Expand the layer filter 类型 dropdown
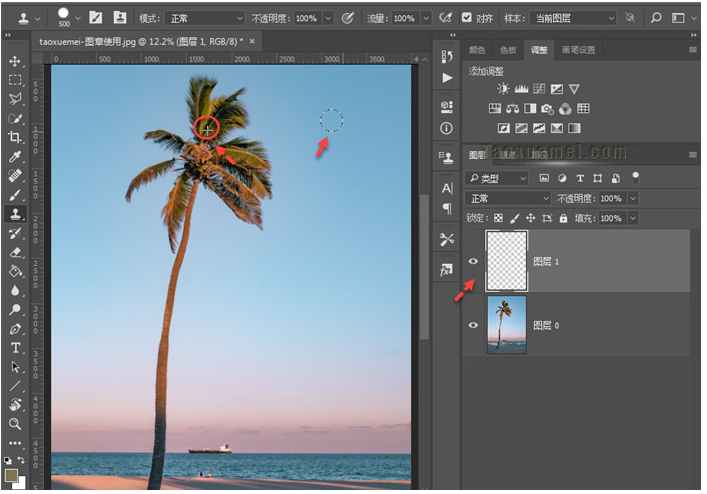This screenshot has height=494, width=707. click(498, 178)
